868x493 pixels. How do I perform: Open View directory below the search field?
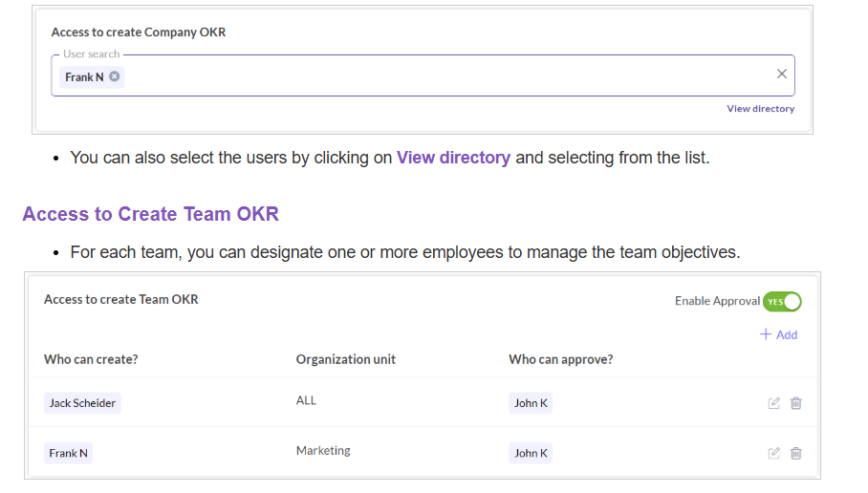760,109
